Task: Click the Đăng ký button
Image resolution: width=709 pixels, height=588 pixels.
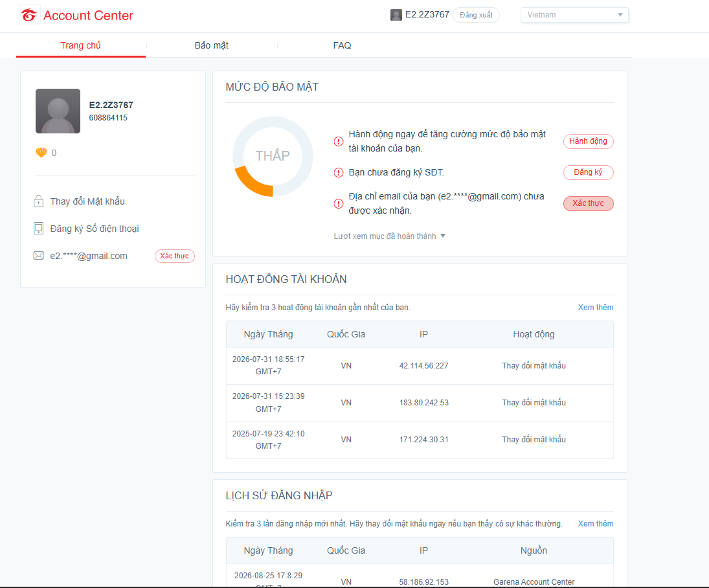Action: (x=589, y=172)
